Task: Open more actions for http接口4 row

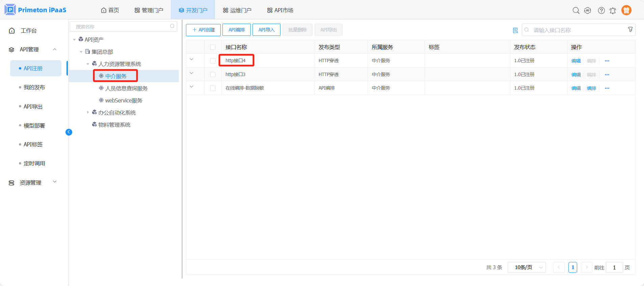Action: pyautogui.click(x=607, y=61)
